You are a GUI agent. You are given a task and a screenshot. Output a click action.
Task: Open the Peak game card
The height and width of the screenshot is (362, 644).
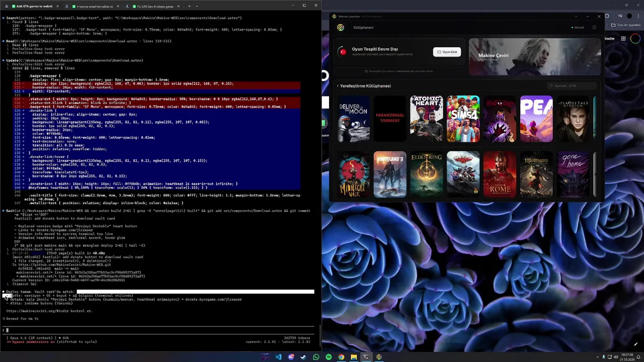(x=536, y=119)
